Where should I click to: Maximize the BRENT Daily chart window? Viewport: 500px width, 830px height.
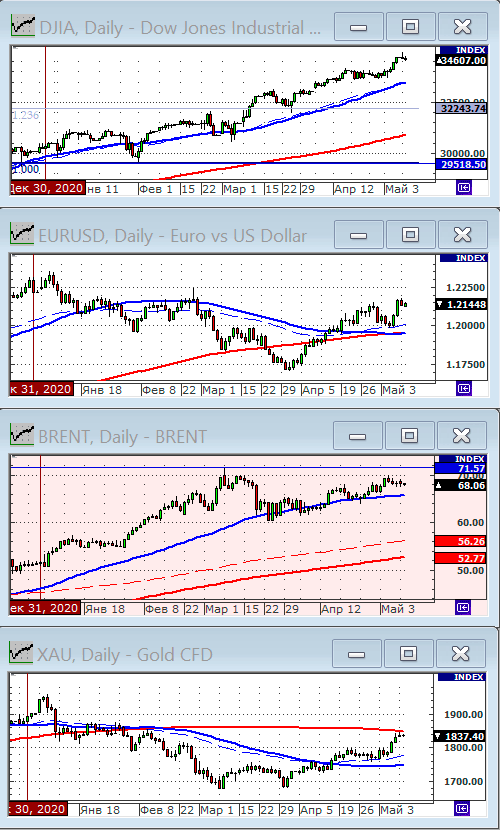(x=409, y=436)
